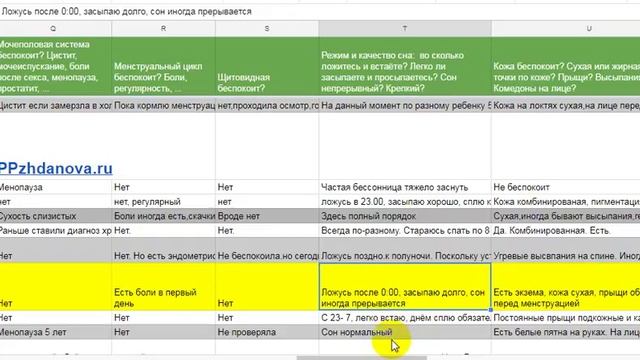Select yellow cell 'Ложусь после 0.00, засыпаю долго'
The image size is (640, 360).
(x=405, y=287)
